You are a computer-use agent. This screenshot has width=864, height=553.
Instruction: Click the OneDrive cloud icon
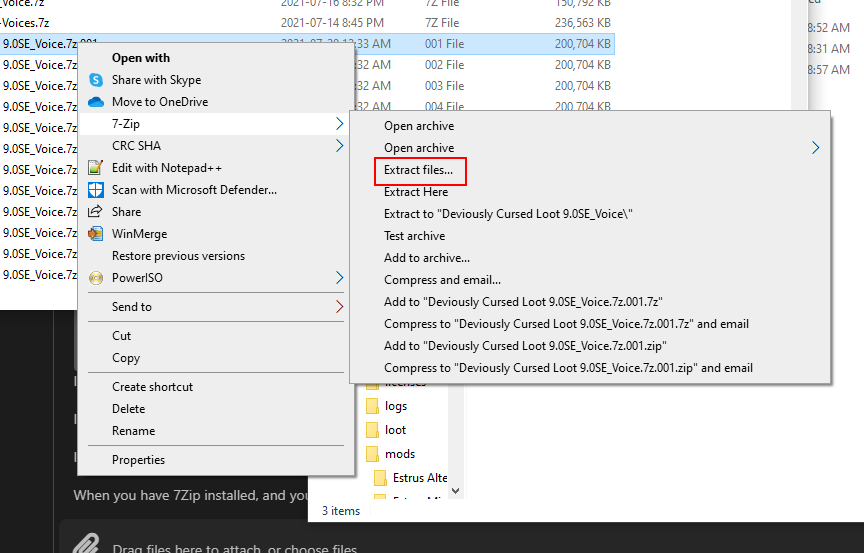click(x=96, y=102)
